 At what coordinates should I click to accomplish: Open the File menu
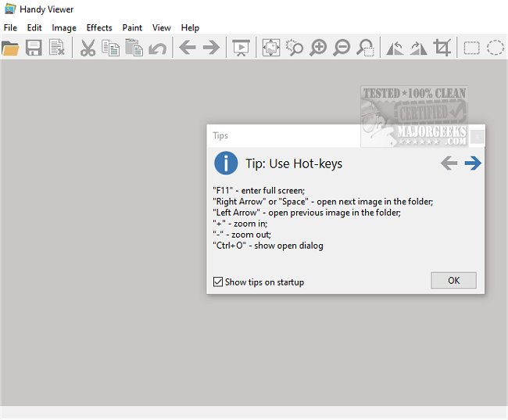click(x=10, y=27)
